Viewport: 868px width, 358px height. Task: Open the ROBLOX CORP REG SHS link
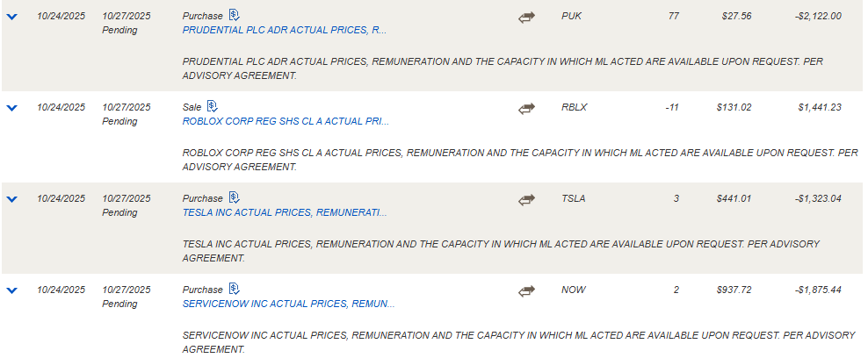286,121
